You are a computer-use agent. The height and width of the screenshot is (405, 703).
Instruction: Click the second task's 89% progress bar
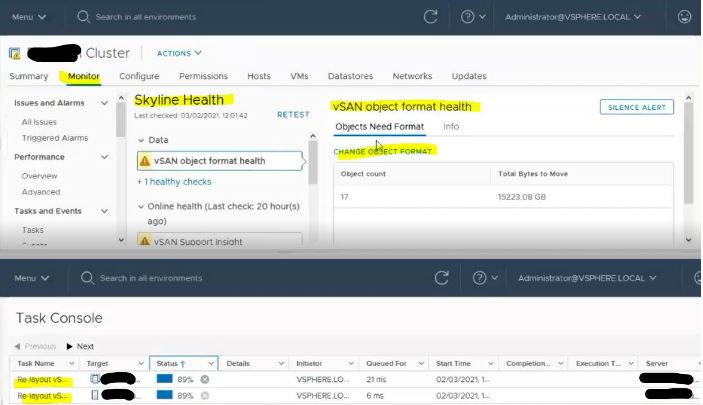click(x=165, y=395)
